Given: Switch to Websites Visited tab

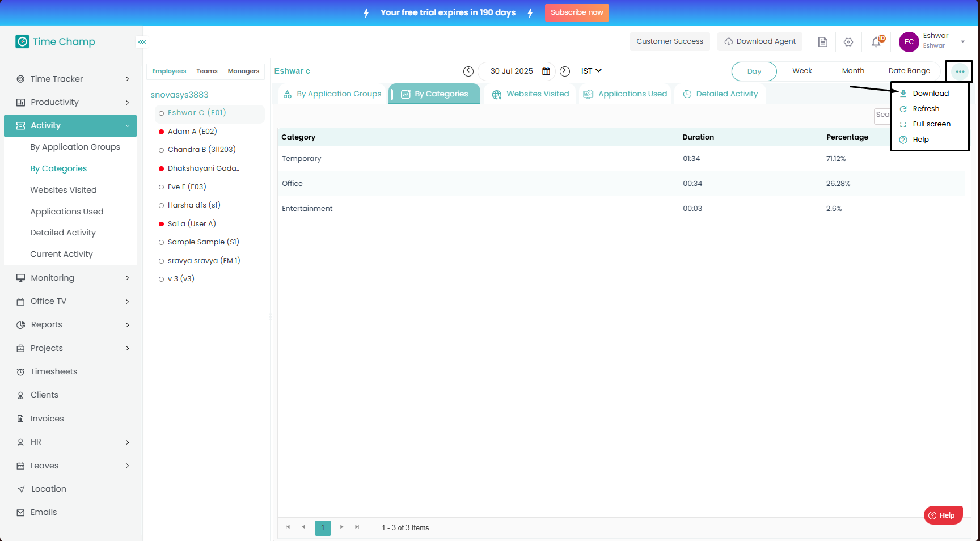Looking at the screenshot, I should pyautogui.click(x=531, y=94).
